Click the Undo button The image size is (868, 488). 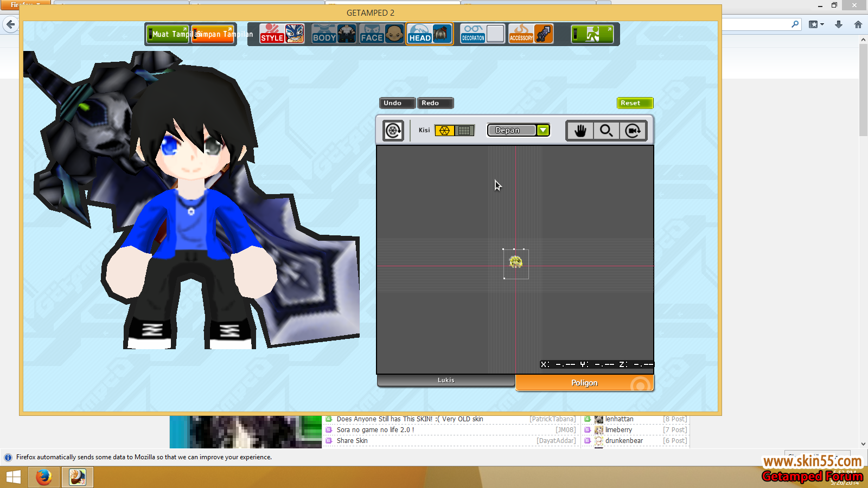[397, 103]
